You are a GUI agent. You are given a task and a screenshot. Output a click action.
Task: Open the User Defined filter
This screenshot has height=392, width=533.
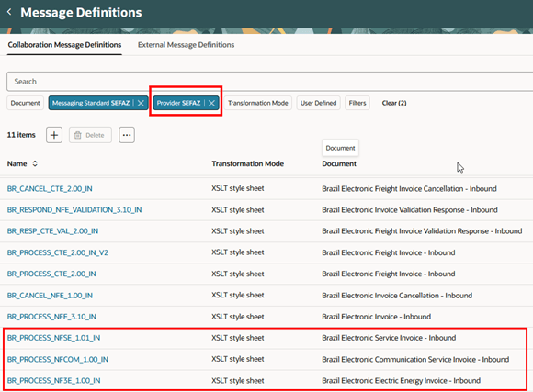[x=318, y=103]
